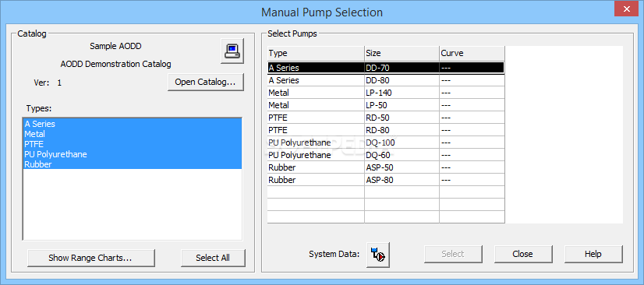This screenshot has width=644, height=285.
Task: Select A Series in Types list
Action: pyautogui.click(x=133, y=124)
